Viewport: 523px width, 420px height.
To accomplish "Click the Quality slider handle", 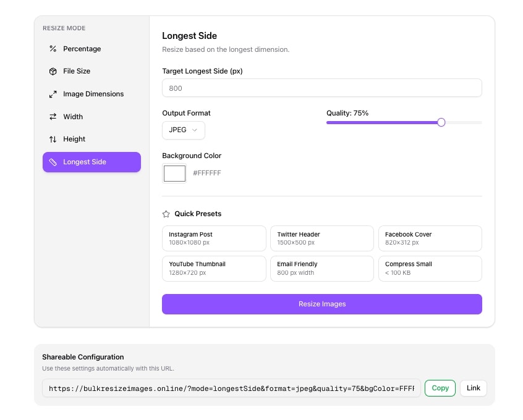I will tap(441, 122).
